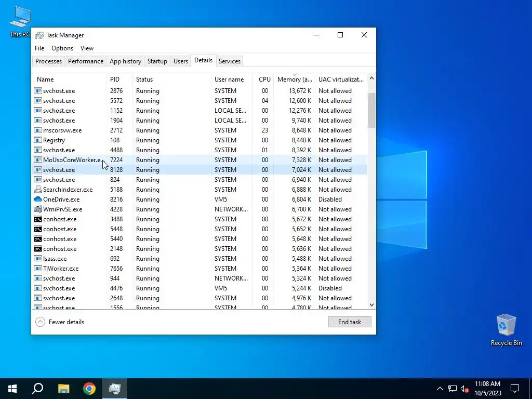532x399 pixels.
Task: Open taskbar search magnifier
Action: click(x=37, y=389)
